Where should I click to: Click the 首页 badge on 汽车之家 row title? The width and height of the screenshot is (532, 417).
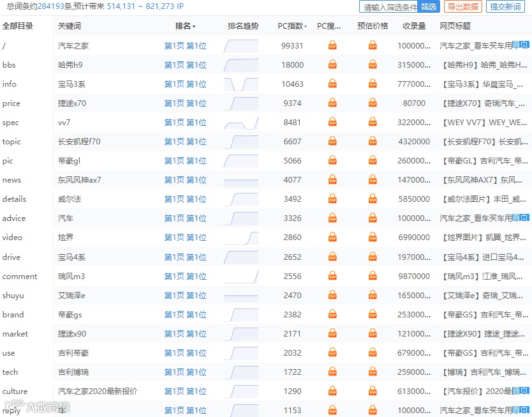[x=521, y=45]
